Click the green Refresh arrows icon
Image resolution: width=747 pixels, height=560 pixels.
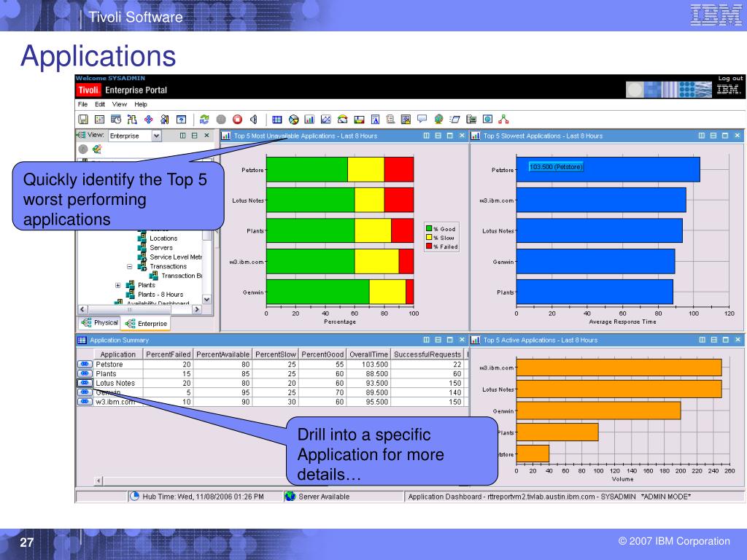[204, 119]
